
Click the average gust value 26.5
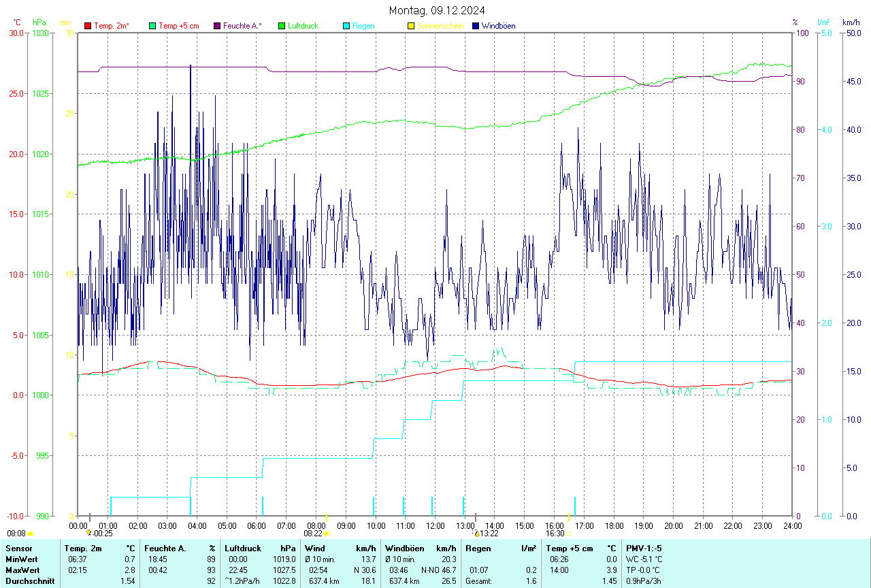(448, 581)
